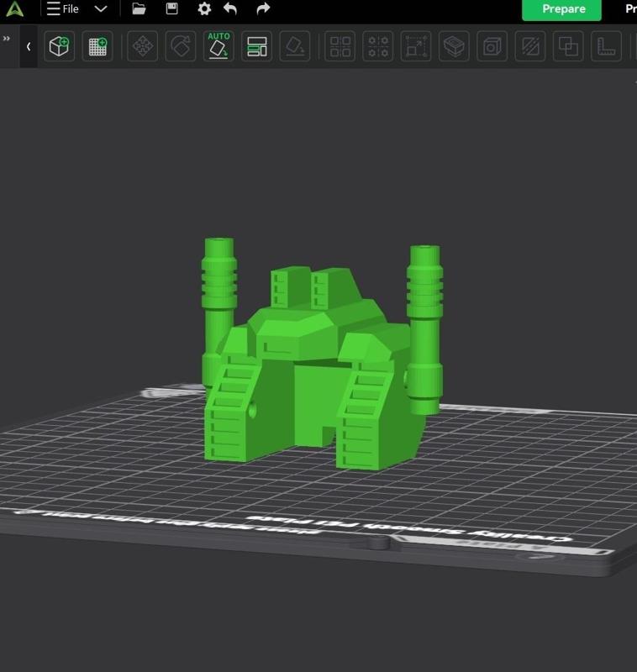This screenshot has height=672, width=637.
Task: Arrange all objects using layout icon
Action: (257, 46)
